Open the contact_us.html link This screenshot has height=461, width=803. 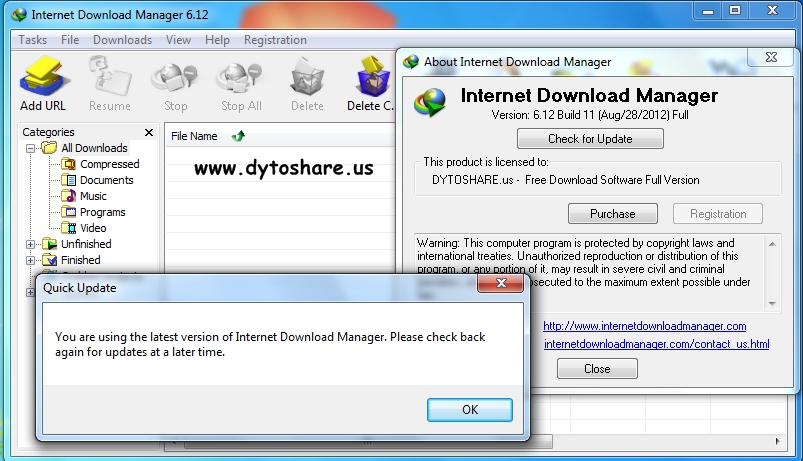coord(657,344)
